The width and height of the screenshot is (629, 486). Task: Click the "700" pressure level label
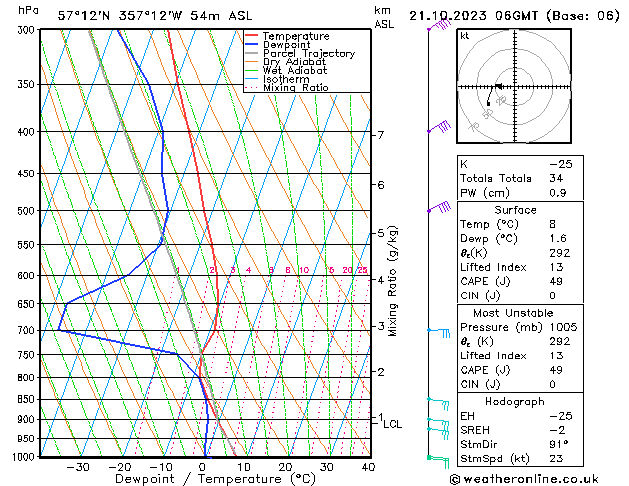click(28, 331)
